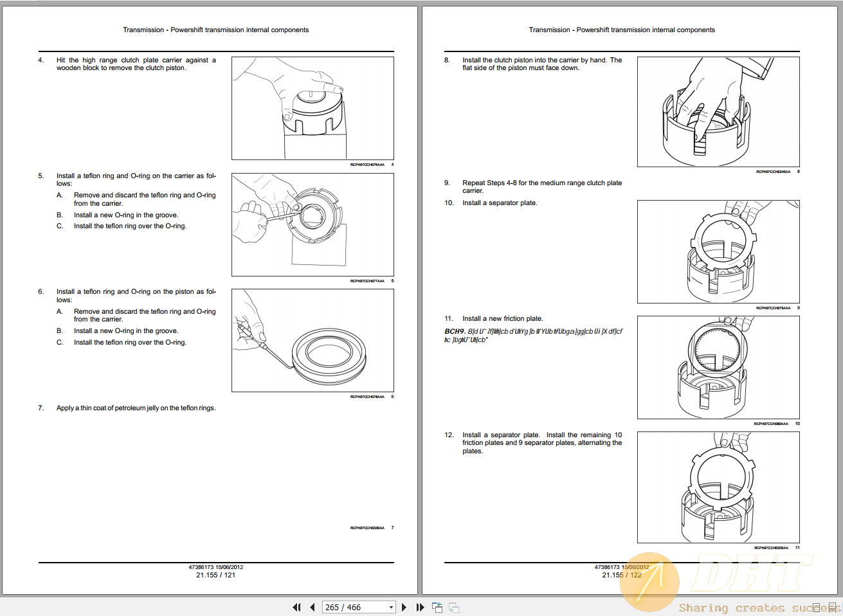The width and height of the screenshot is (843, 616).
Task: Click the footer reference 21.155 / 121
Action: point(216,575)
